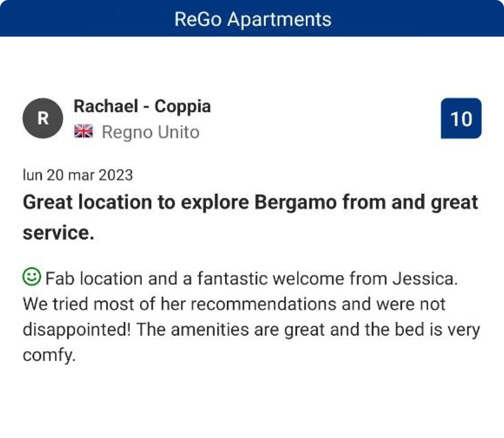
Task: Click 'Coppia' traveler type label
Action: point(182,106)
